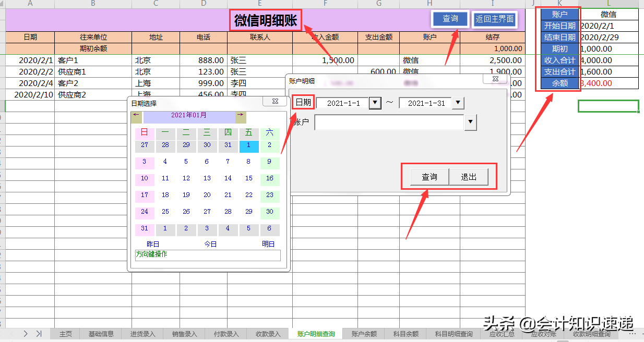Click 退出 button in 账户明细 dialog
Viewport: 644px width, 342px height.
point(469,177)
